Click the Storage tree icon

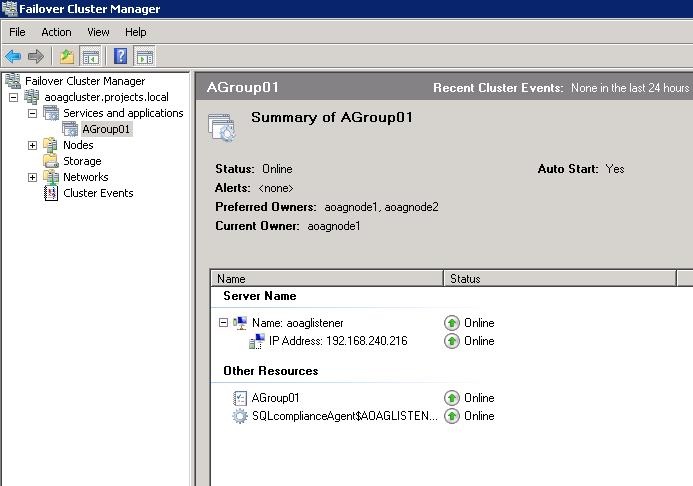pyautogui.click(x=50, y=161)
